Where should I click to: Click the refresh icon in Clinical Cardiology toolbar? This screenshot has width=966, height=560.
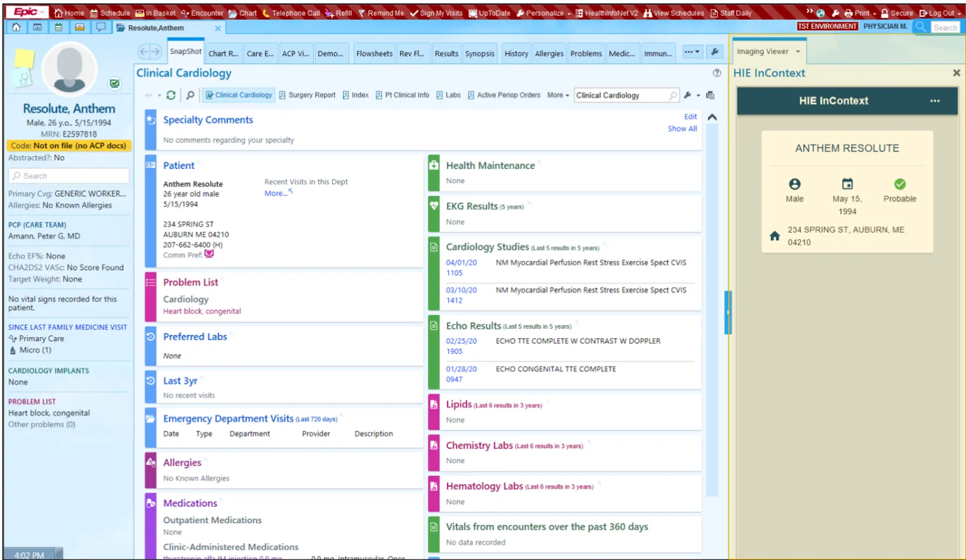171,95
